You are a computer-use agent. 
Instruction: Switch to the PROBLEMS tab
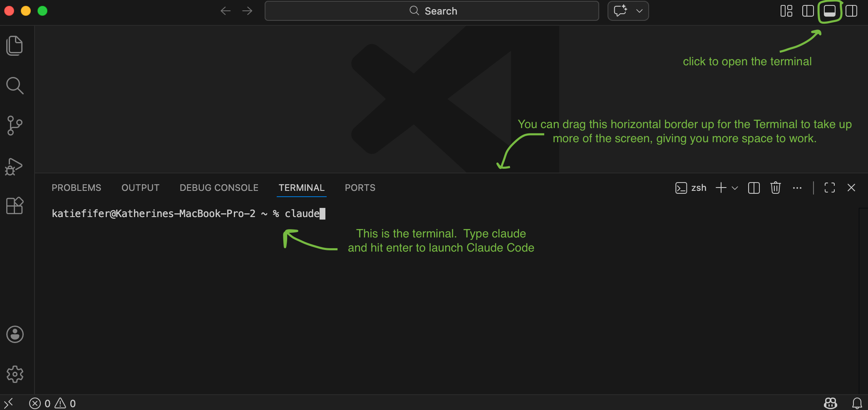(76, 188)
